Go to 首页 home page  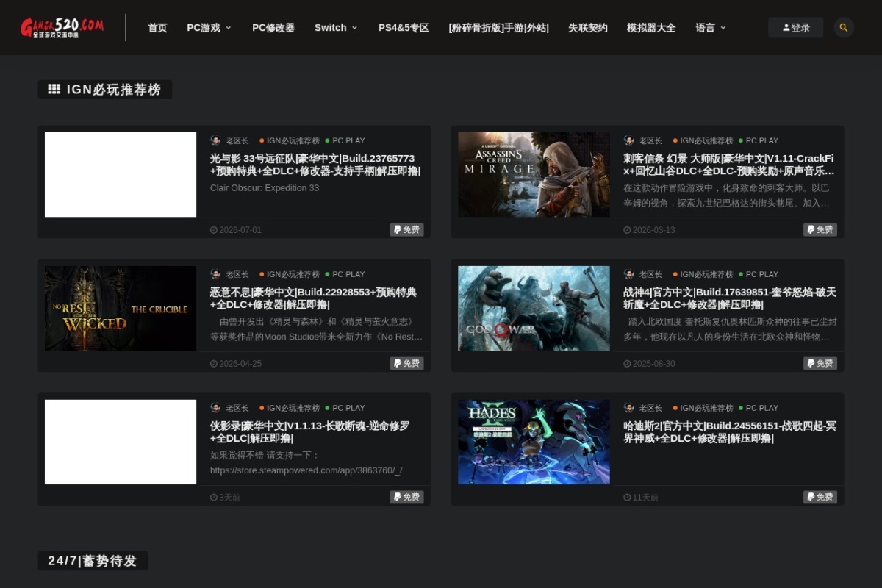pyautogui.click(x=157, y=27)
